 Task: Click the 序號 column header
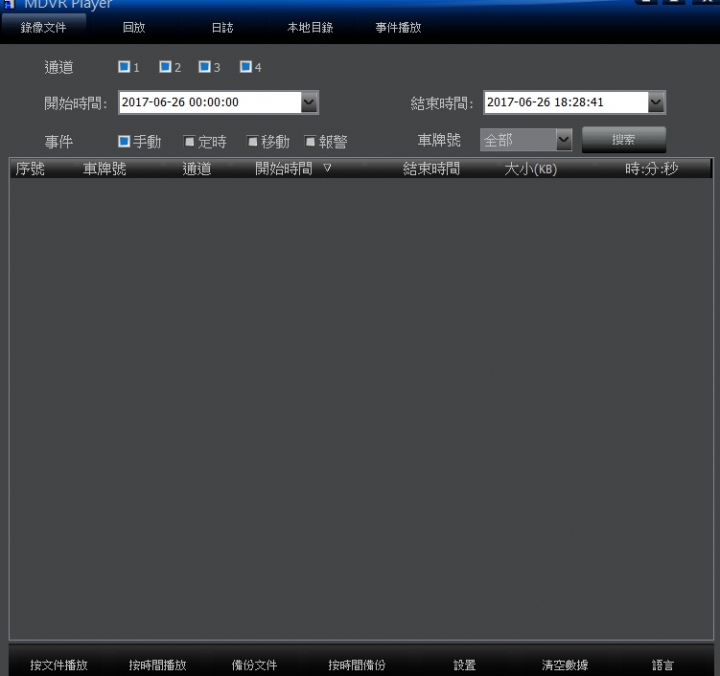[30, 169]
